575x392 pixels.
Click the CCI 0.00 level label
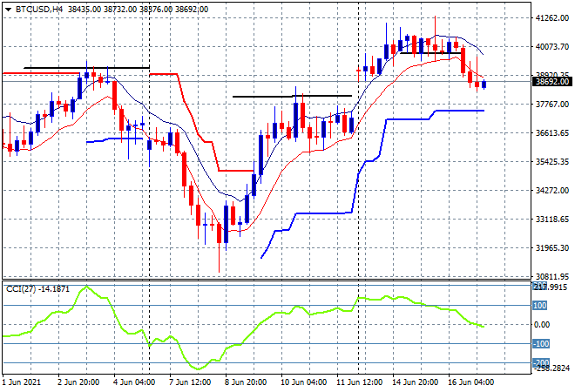pos(540,325)
